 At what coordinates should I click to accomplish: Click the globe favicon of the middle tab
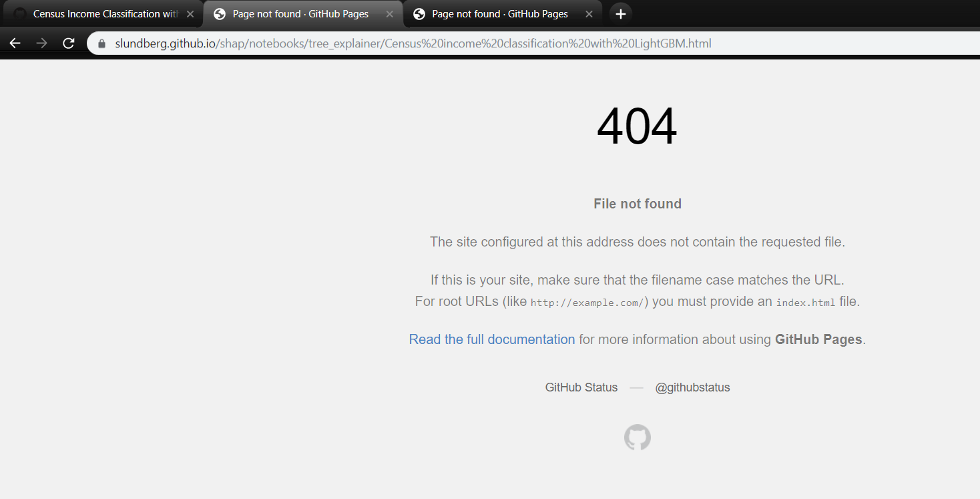click(x=219, y=14)
